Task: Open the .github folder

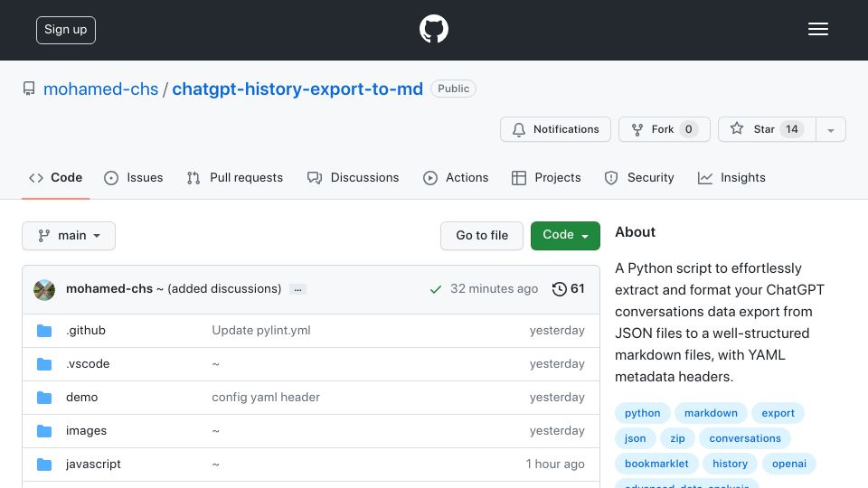Action: (x=86, y=331)
